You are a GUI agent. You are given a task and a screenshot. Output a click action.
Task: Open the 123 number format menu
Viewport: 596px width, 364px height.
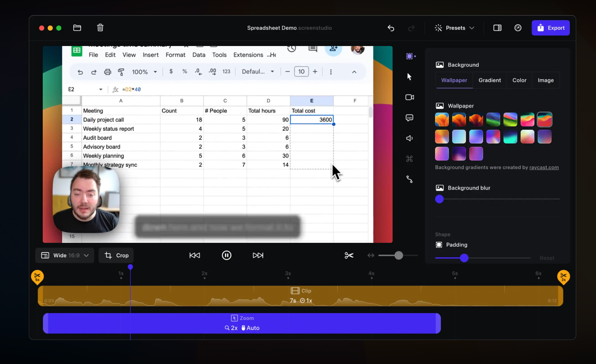[x=226, y=71]
